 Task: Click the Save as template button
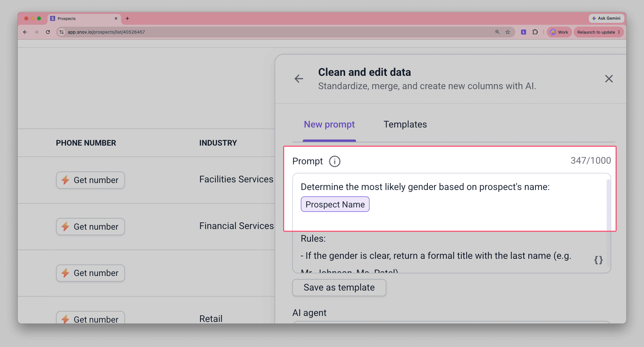pos(339,288)
